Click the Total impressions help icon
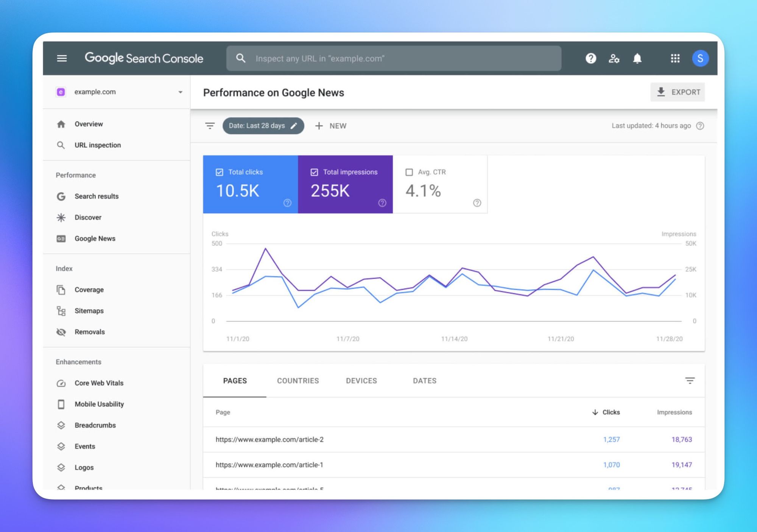Screen dimensions: 757x532 pyautogui.click(x=382, y=203)
